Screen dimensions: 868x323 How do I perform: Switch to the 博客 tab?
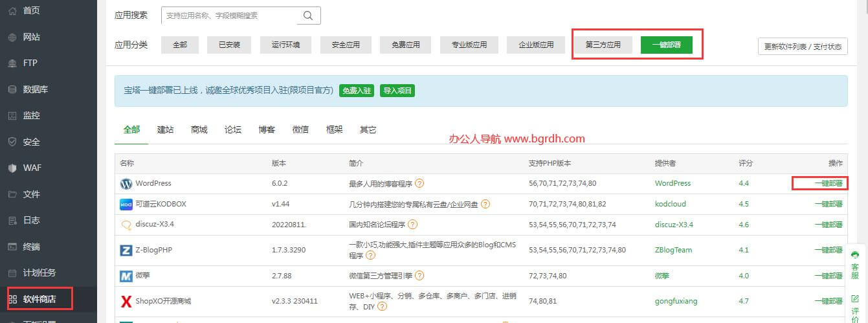(267, 129)
